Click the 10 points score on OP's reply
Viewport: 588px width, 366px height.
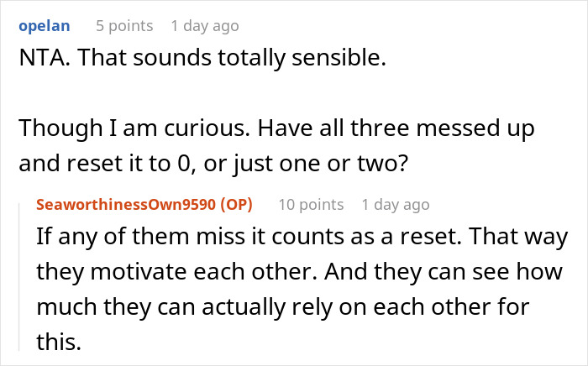pyautogui.click(x=310, y=205)
